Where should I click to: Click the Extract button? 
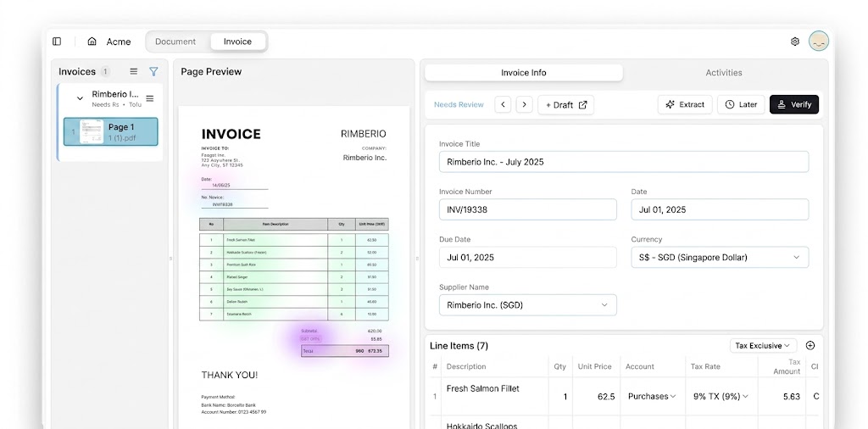[685, 104]
